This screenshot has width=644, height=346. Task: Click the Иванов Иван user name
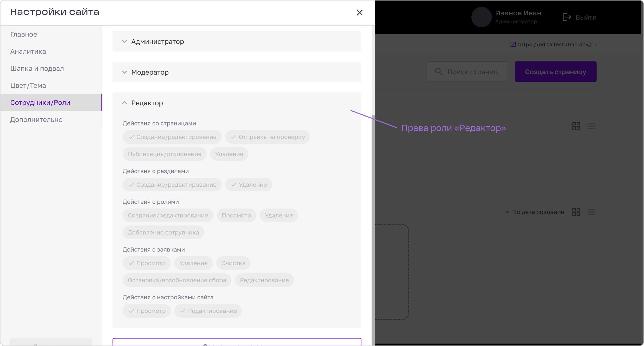click(x=518, y=13)
